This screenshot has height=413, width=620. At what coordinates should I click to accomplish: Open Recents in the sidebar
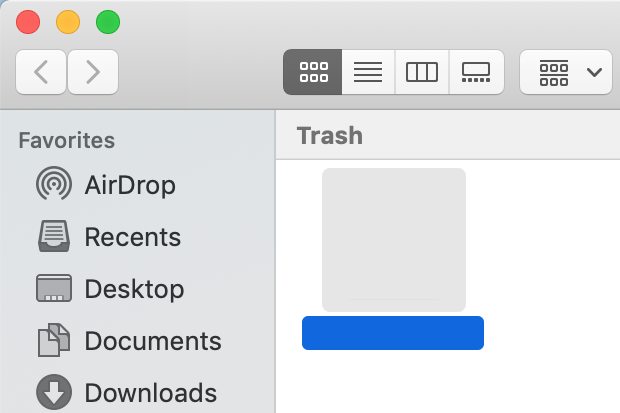tap(132, 237)
